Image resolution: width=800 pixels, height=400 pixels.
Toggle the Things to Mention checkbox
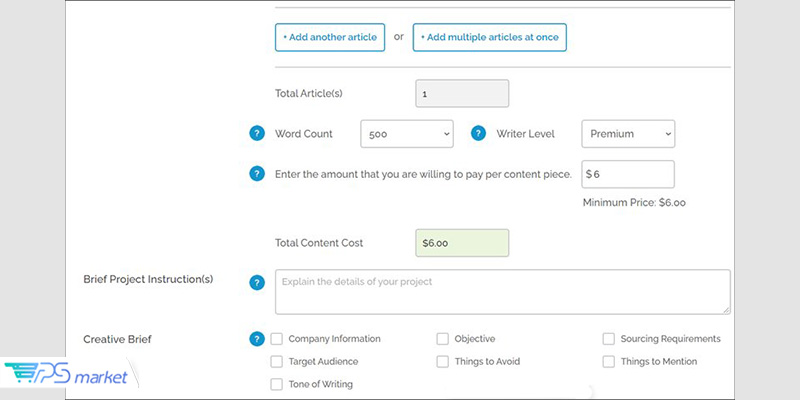[x=609, y=361]
